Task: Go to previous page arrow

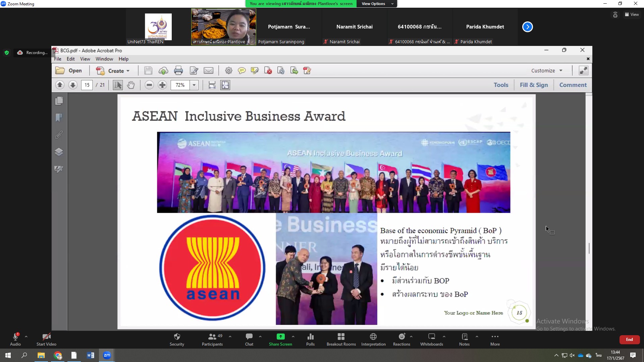Action: click(60, 85)
